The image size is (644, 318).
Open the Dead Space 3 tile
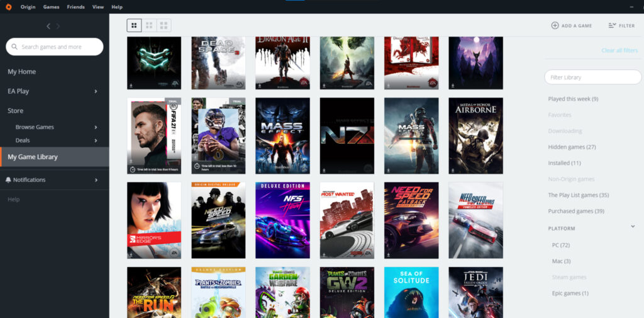coord(218,63)
